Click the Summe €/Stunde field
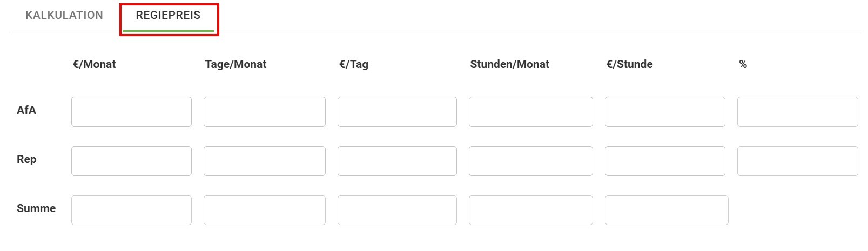Image resolution: width=868 pixels, height=251 pixels. [x=667, y=210]
